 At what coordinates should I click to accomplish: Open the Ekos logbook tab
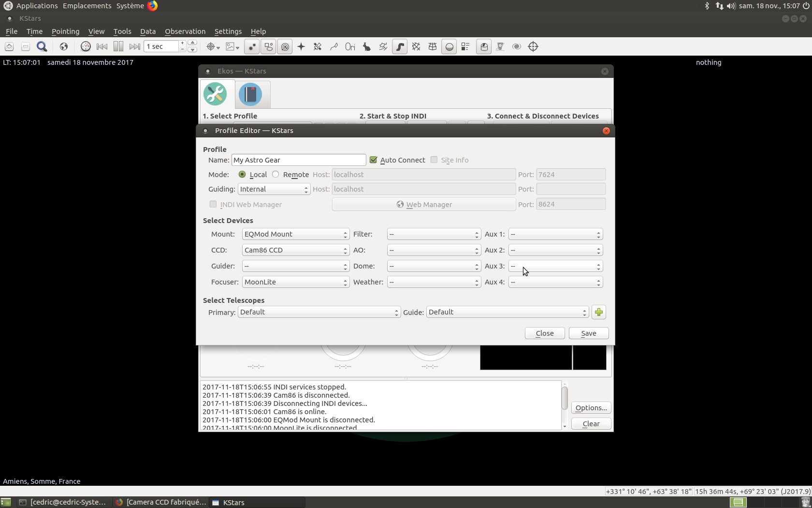coord(250,94)
